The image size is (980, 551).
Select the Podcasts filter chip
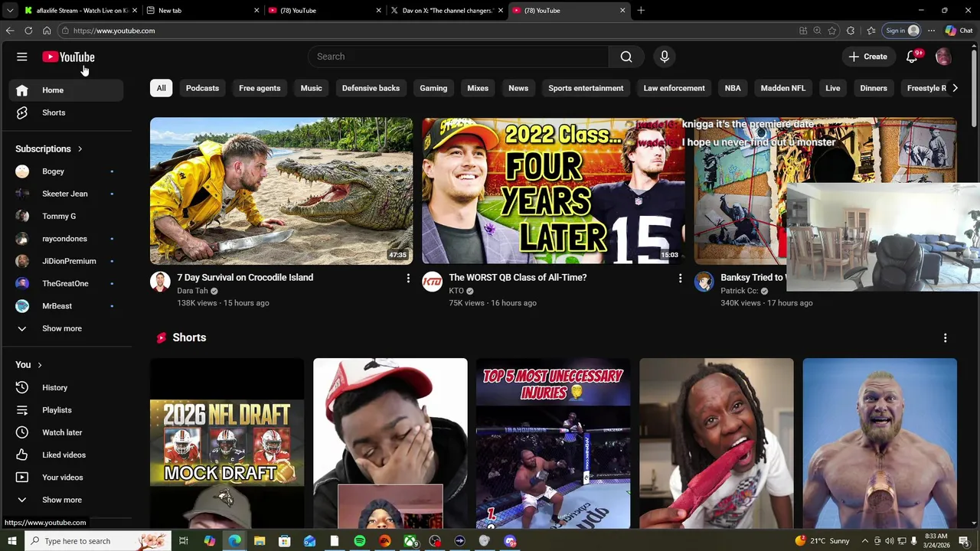click(x=202, y=88)
